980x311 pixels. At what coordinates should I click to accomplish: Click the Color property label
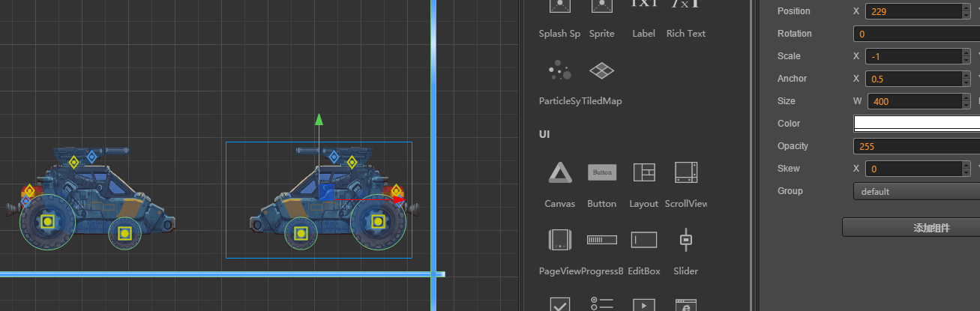[789, 124]
